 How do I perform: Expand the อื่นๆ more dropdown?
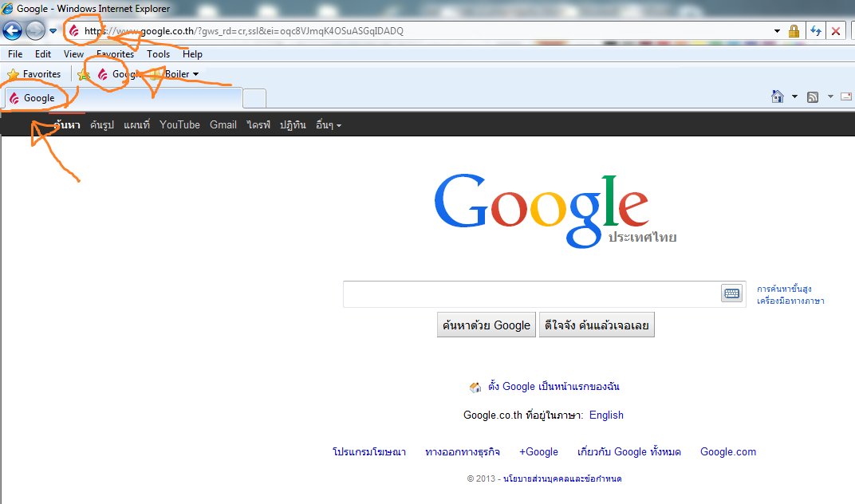tap(329, 125)
